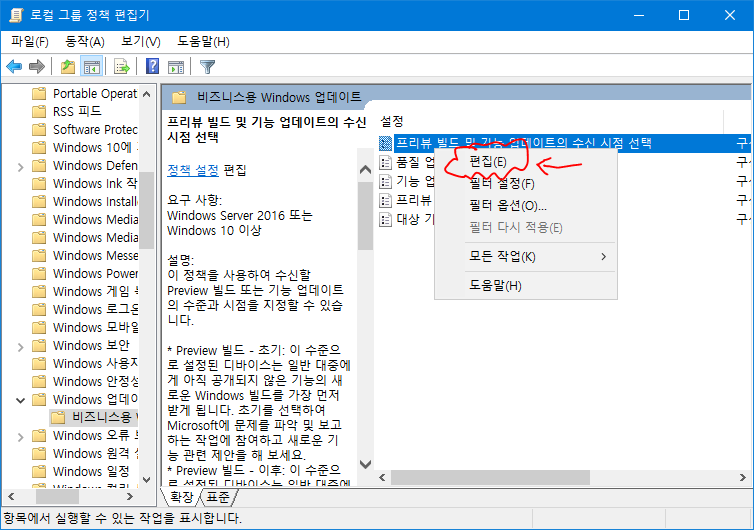Click the 프리뷰 policy setting row icon
The height and width of the screenshot is (530, 754).
pyautogui.click(x=385, y=201)
